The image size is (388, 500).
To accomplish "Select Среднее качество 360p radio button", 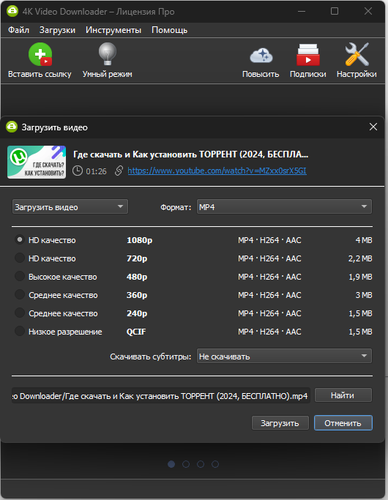I will [20, 295].
